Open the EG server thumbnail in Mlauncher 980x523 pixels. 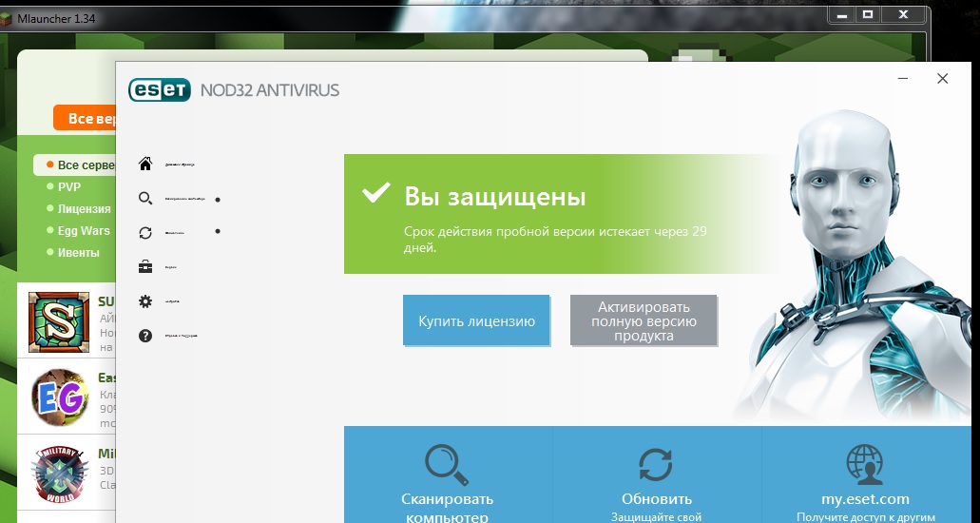pyautogui.click(x=59, y=397)
